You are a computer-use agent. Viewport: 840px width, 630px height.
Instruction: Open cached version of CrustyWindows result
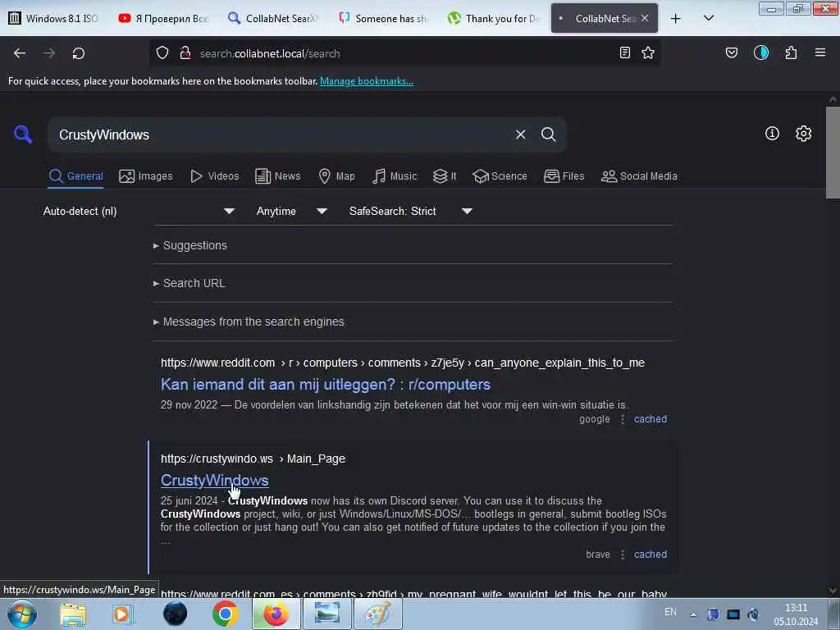[x=651, y=554]
